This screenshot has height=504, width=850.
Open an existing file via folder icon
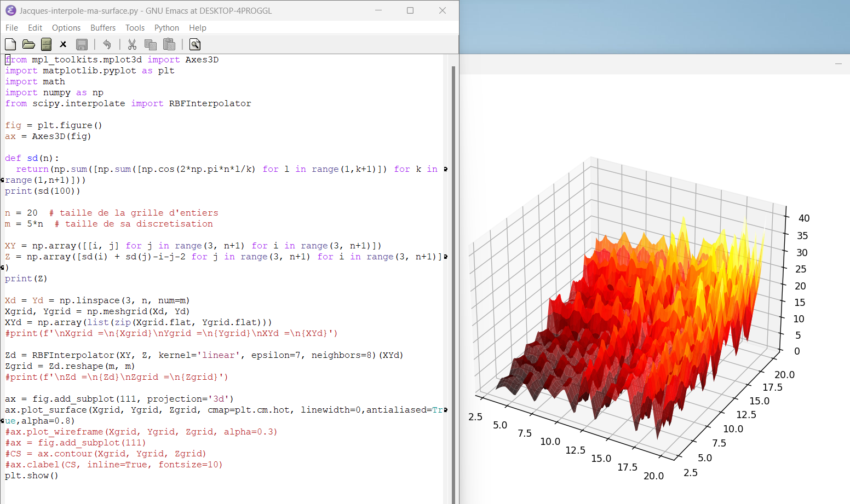coord(28,44)
